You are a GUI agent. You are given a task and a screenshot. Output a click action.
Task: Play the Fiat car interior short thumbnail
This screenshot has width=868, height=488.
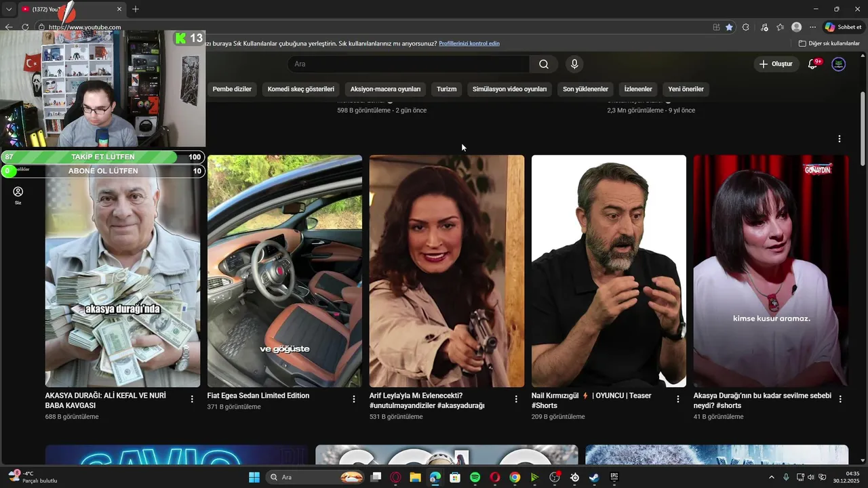285,271
